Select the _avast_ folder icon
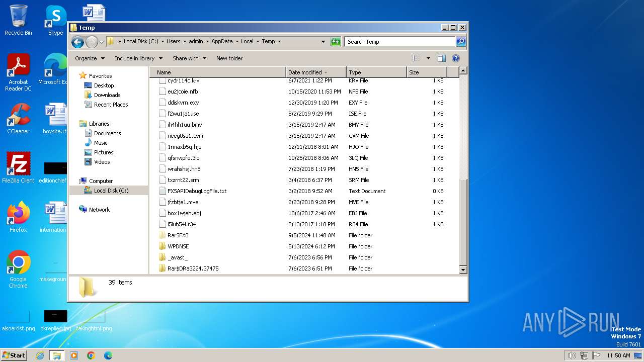 [x=162, y=257]
